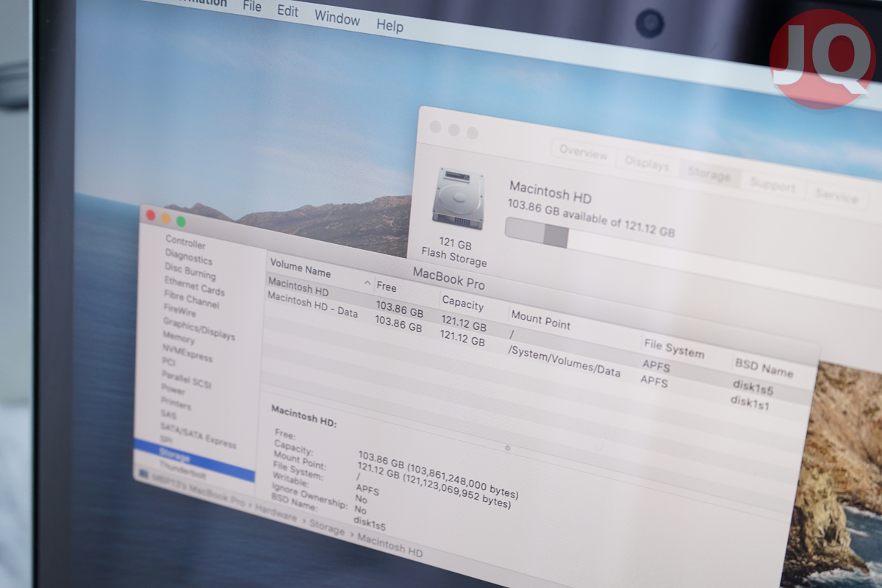The image size is (882, 588).
Task: Select SAS in the sidebar
Action: click(x=168, y=415)
